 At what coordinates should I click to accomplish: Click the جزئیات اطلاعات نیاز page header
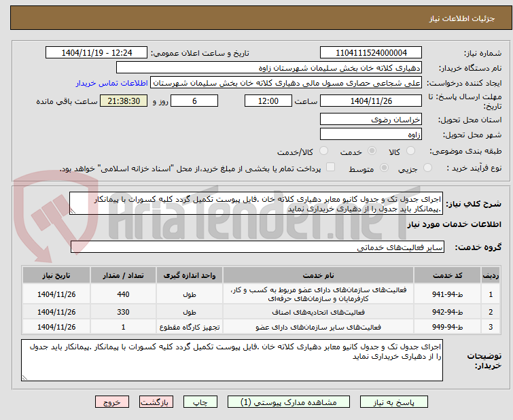(462, 18)
